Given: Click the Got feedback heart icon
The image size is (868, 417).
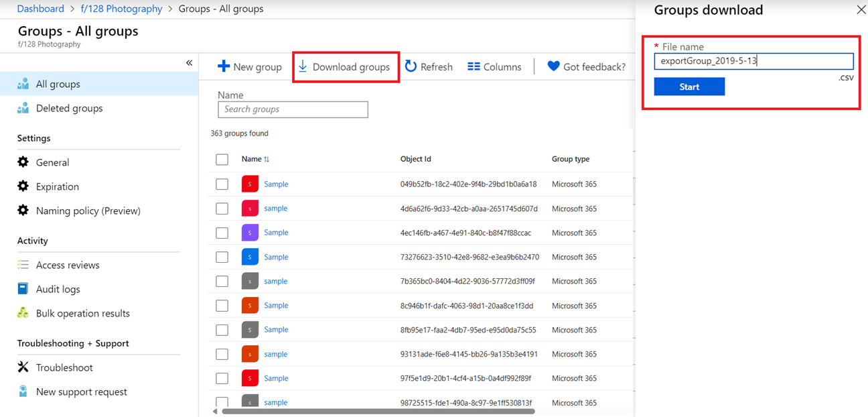Looking at the screenshot, I should (x=553, y=66).
